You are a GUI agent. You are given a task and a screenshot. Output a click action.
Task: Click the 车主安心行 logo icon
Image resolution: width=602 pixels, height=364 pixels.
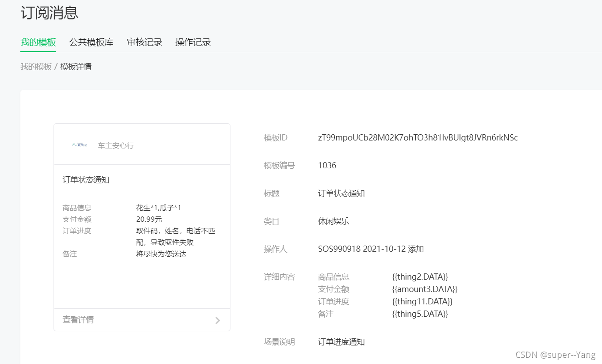pos(80,145)
